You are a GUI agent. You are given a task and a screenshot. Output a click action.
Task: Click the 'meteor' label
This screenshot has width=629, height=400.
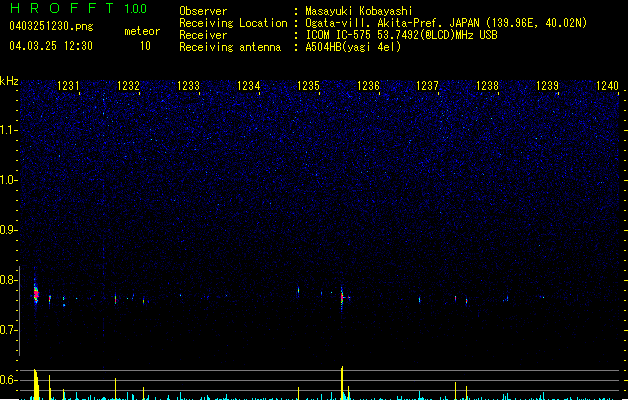142,31
